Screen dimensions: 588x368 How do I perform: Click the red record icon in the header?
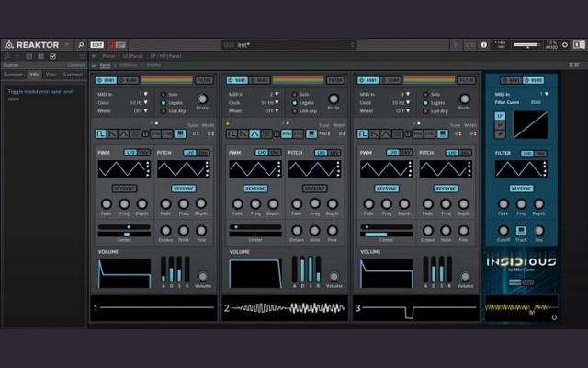coord(112,45)
